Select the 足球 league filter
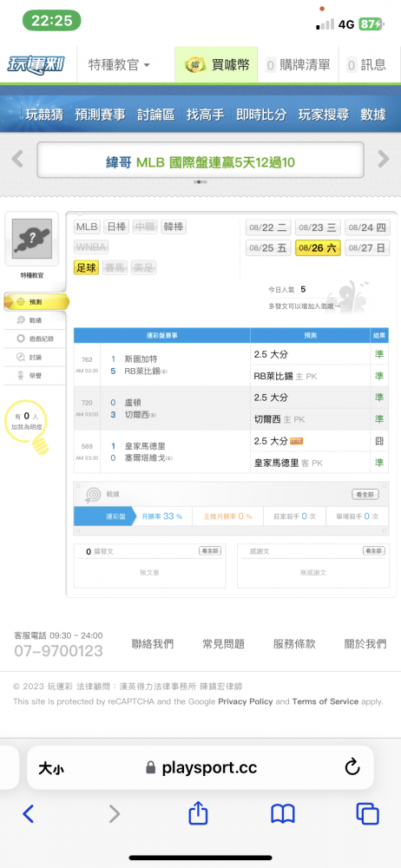Viewport: 401px width, 868px height. point(87,268)
